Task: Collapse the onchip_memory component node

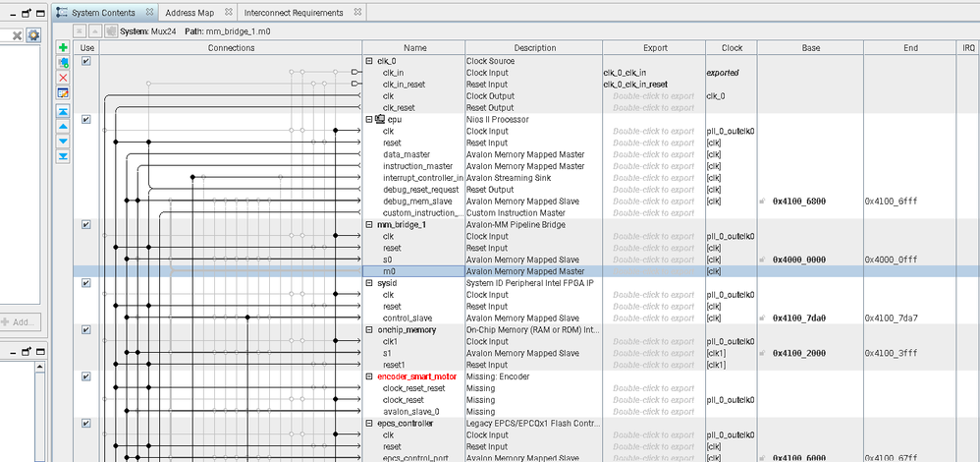Action: pyautogui.click(x=369, y=330)
